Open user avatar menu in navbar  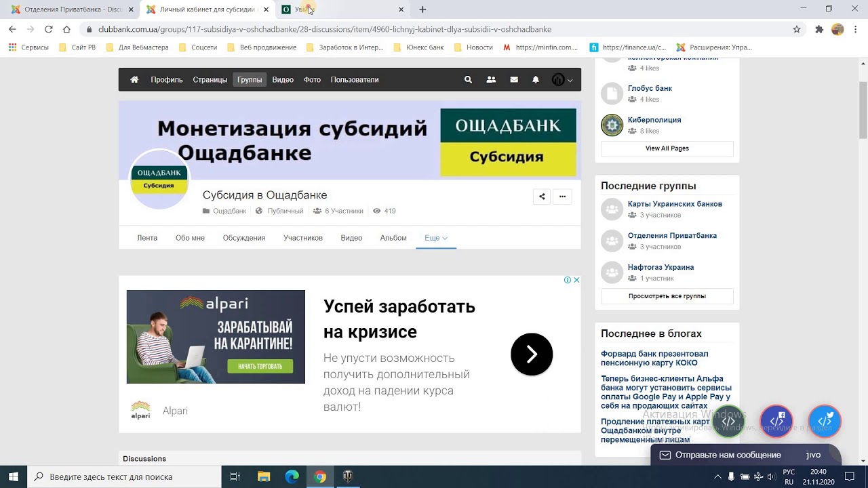(x=562, y=80)
